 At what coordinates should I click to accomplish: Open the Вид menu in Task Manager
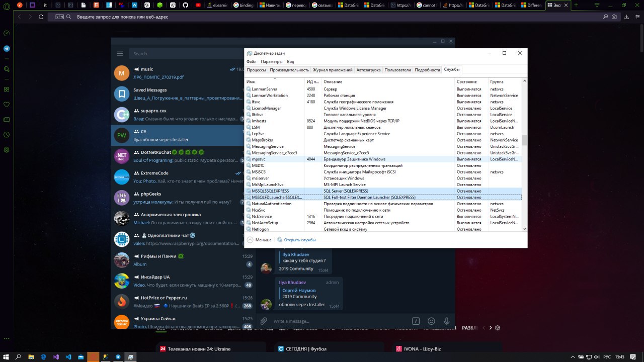click(x=290, y=61)
